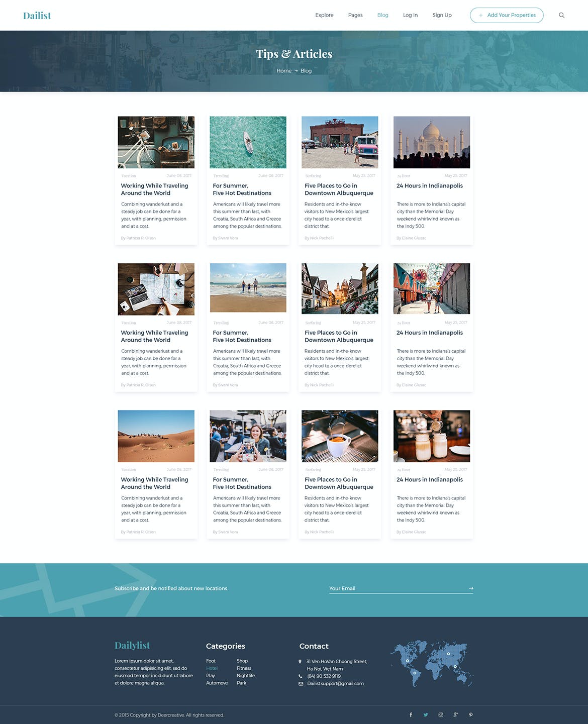Screen dimensions: 588x724
Task: Click the Dailist logo in header
Action: 37,16
